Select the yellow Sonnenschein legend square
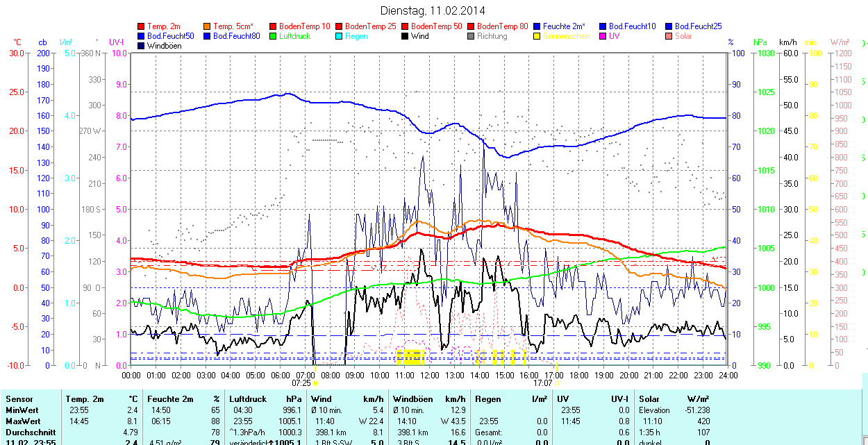Viewport: 868px width, 445px height. pyautogui.click(x=537, y=36)
